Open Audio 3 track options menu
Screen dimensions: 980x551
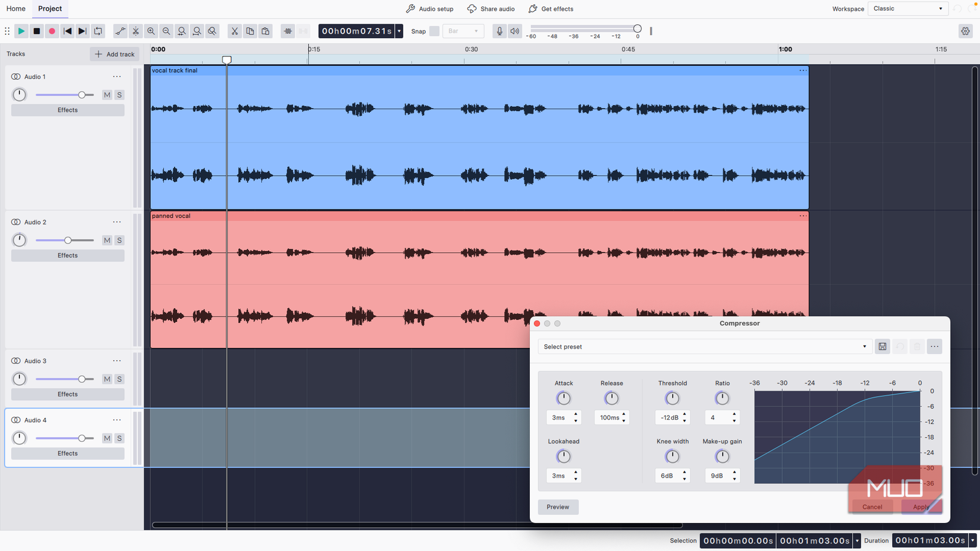[x=117, y=361]
